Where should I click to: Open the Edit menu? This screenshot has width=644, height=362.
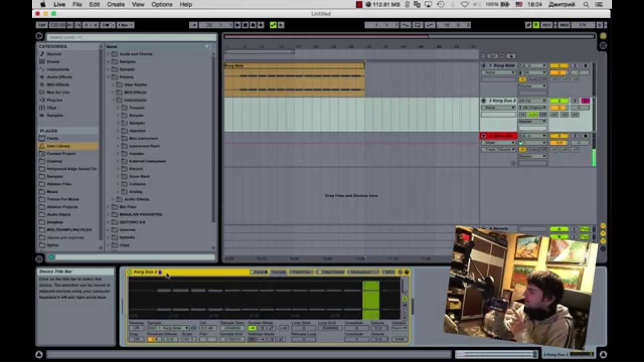click(x=94, y=5)
